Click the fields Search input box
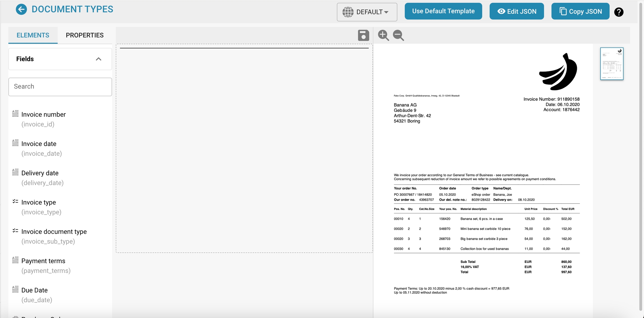644x318 pixels. 60,87
